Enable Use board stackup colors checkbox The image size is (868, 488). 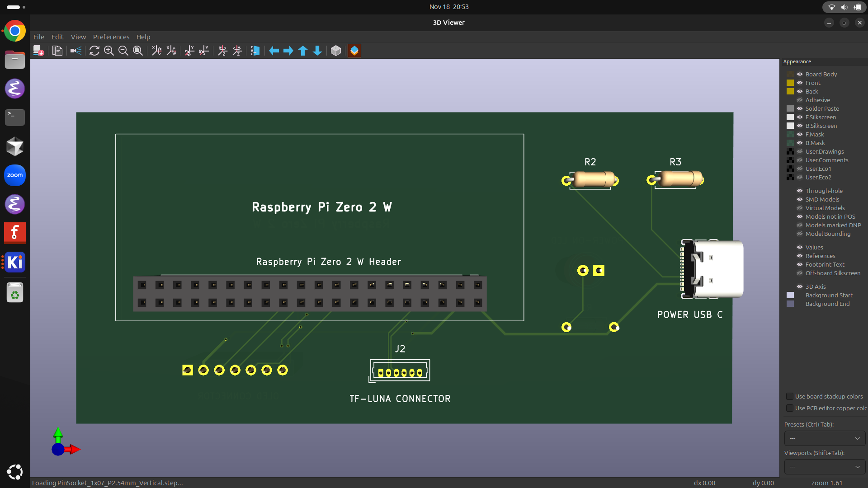[x=790, y=396]
